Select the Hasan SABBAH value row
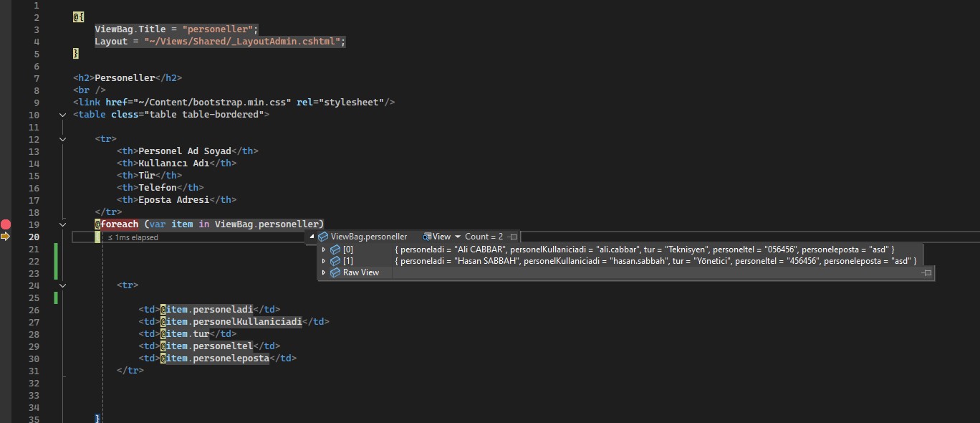 656,261
